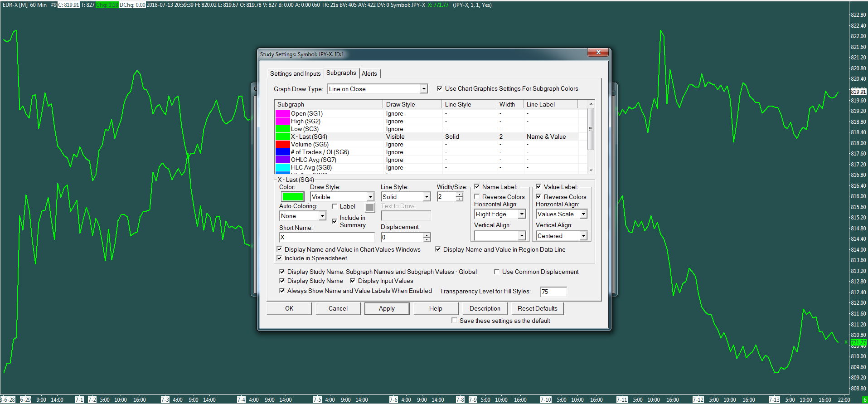Open the Graph Draw Type dropdown
The height and width of the screenshot is (404, 868).
(x=423, y=89)
